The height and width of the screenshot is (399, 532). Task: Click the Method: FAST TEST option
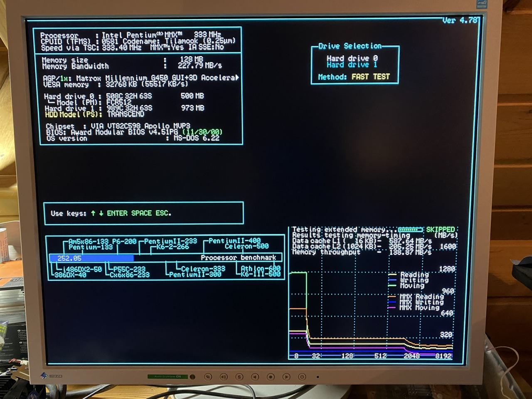click(354, 77)
